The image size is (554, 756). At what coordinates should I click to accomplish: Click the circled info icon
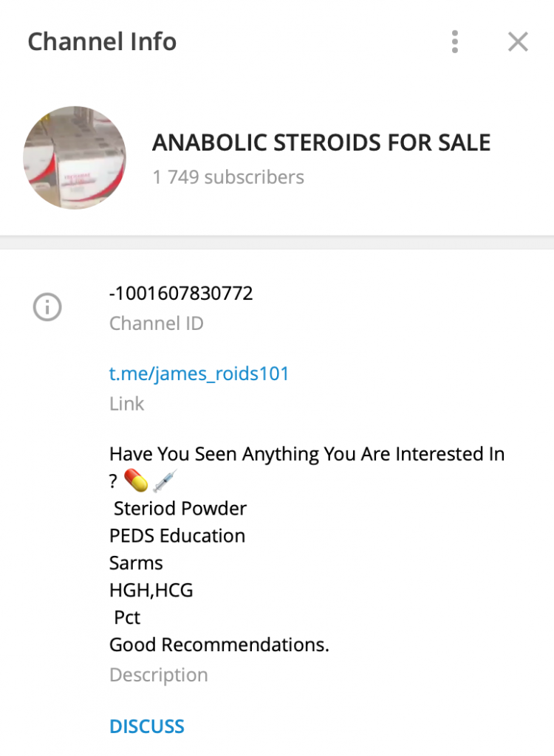click(47, 307)
